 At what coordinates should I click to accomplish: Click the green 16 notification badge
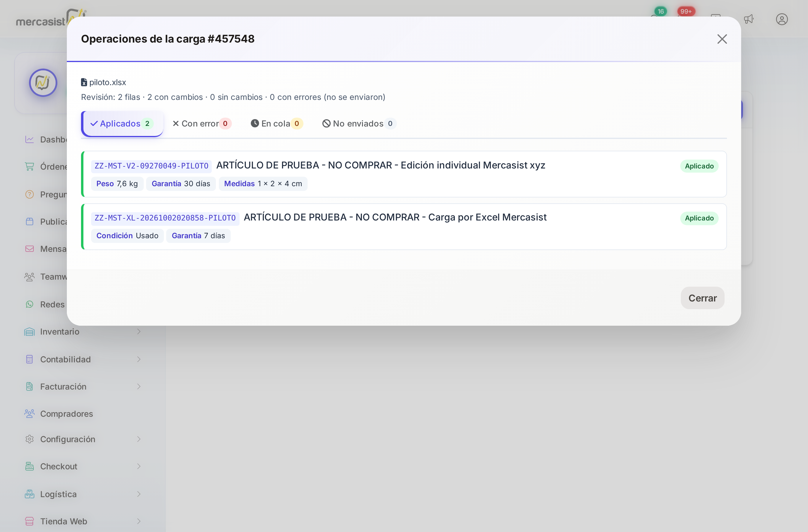coord(660,12)
